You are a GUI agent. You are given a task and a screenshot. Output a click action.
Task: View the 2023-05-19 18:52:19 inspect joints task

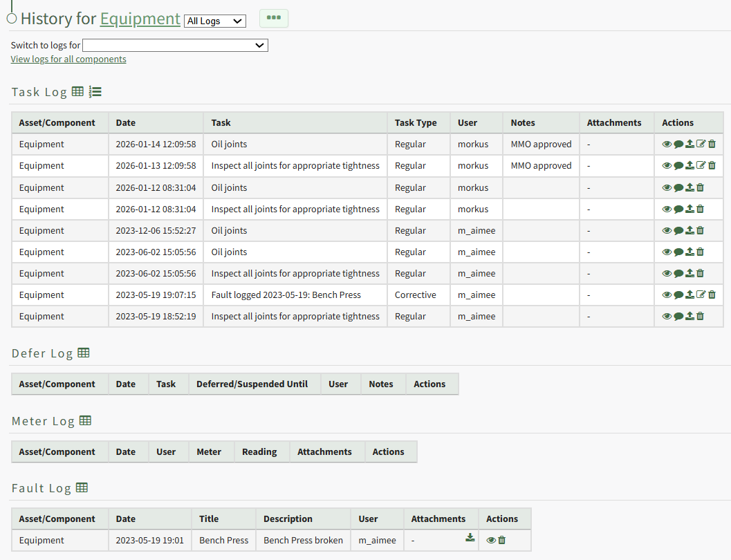click(x=667, y=317)
